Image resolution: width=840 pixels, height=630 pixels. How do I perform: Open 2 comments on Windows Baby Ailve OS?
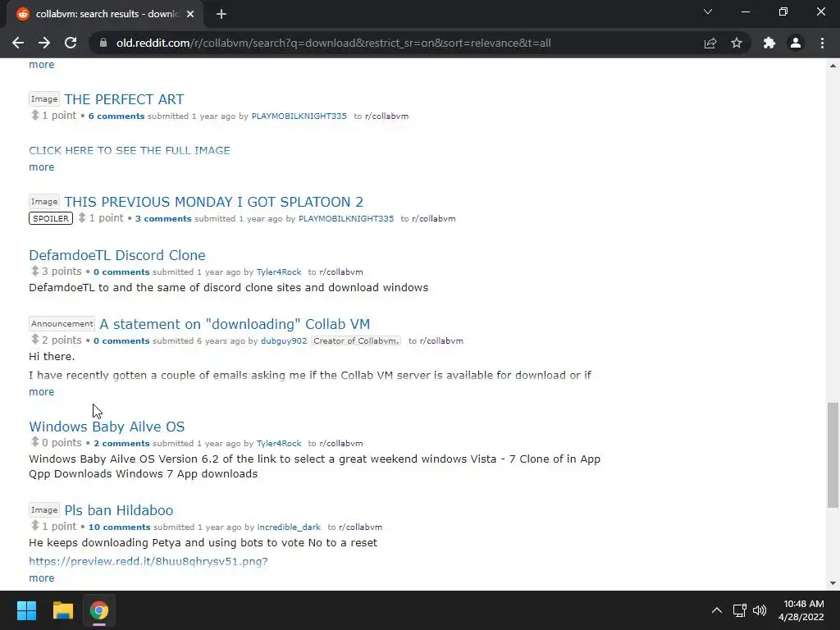click(121, 444)
